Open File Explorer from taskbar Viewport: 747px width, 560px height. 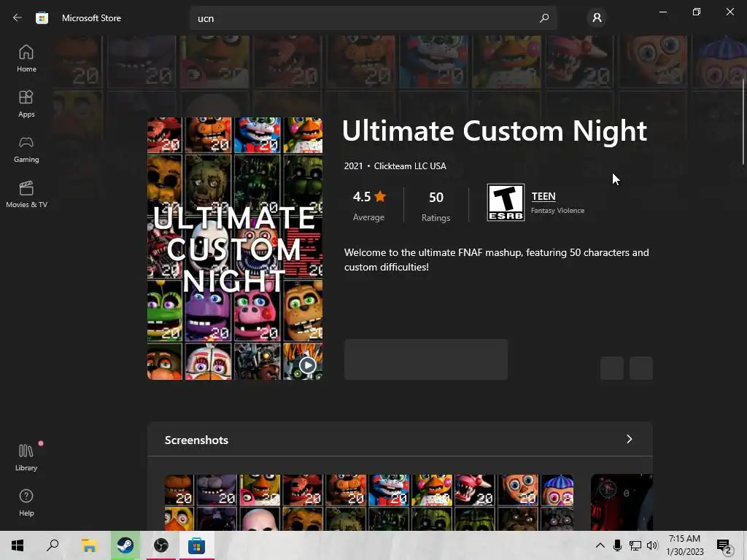89,545
